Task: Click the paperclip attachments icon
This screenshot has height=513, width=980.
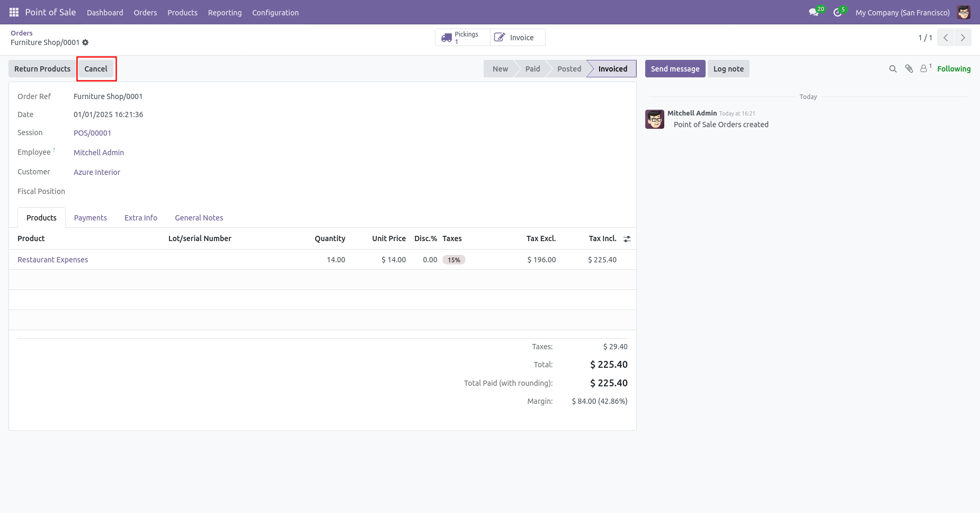Action: [909, 69]
